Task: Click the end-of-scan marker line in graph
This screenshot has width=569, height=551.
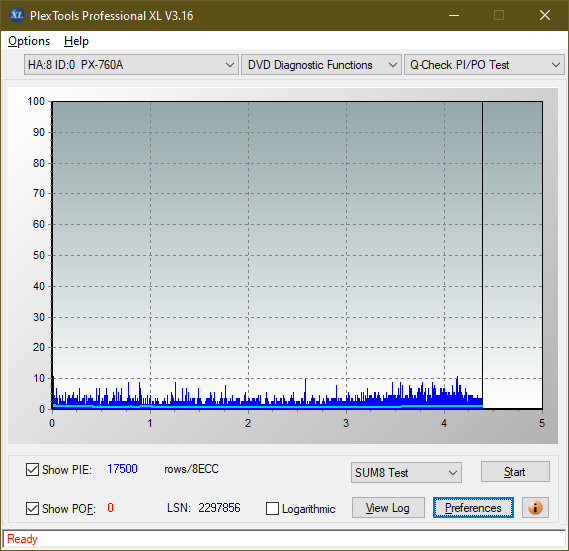Action: click(x=482, y=254)
